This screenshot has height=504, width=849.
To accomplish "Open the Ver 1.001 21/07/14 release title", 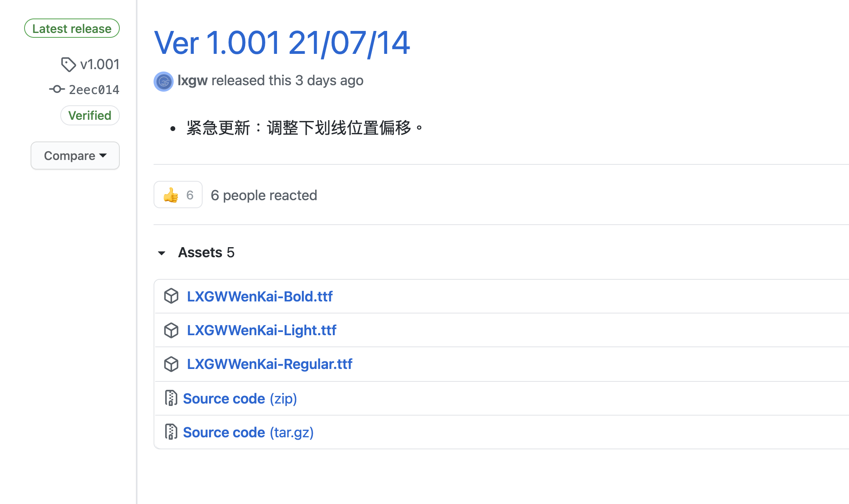I will pos(282,43).
